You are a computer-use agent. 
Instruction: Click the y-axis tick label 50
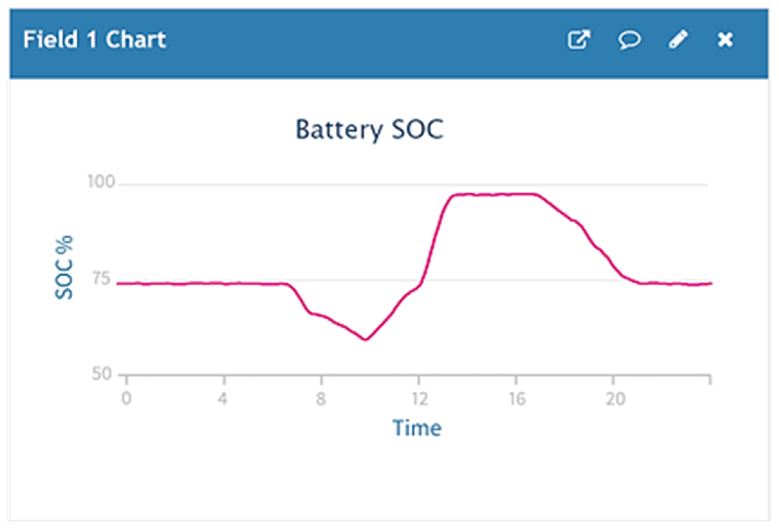coord(101,373)
